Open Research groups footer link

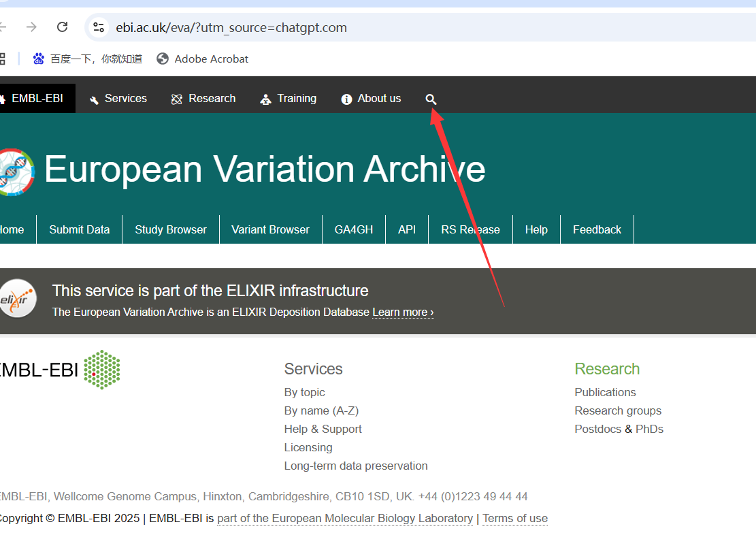(618, 410)
